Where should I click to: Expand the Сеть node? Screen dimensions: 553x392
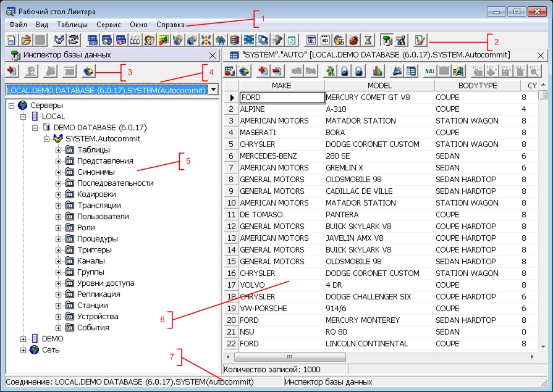point(23,350)
